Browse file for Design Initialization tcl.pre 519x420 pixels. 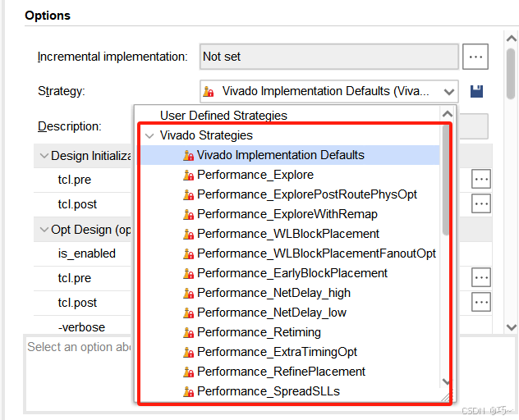coord(481,180)
